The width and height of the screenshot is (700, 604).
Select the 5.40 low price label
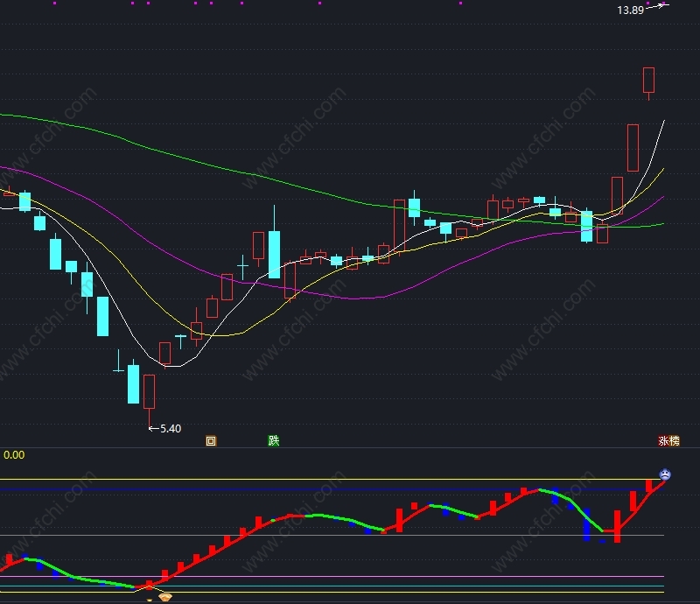(171, 428)
